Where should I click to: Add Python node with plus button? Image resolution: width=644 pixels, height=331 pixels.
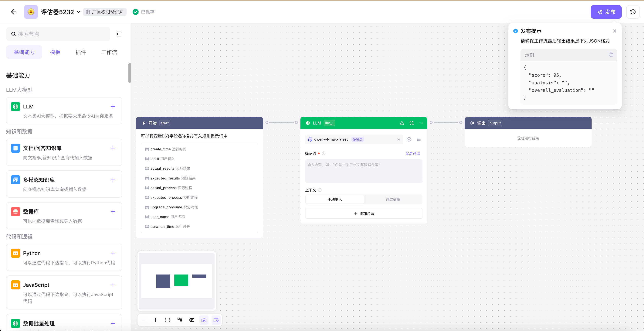[x=113, y=253]
